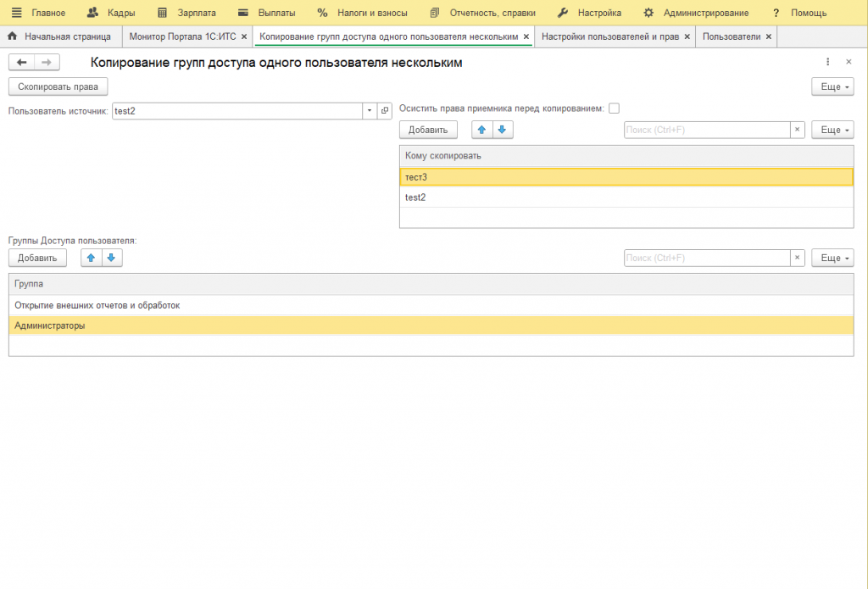Open the hamburger main menu icon
868x589 pixels.
pyautogui.click(x=17, y=12)
